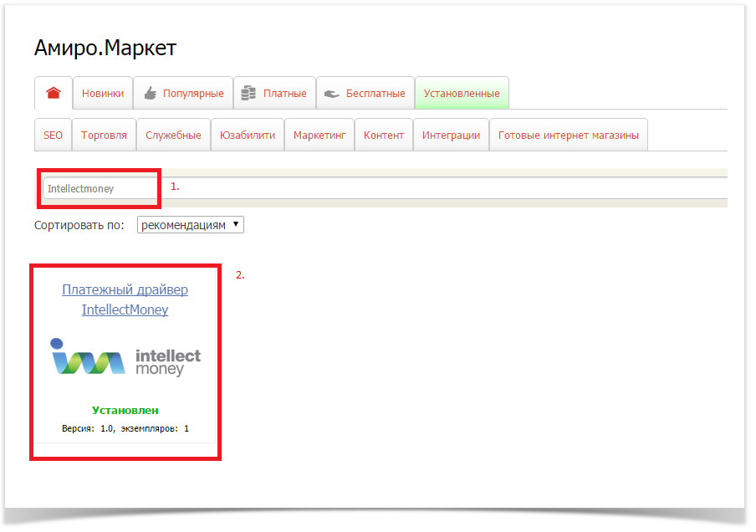Open the Новинки tab
The image size is (756, 532).
pos(103,94)
